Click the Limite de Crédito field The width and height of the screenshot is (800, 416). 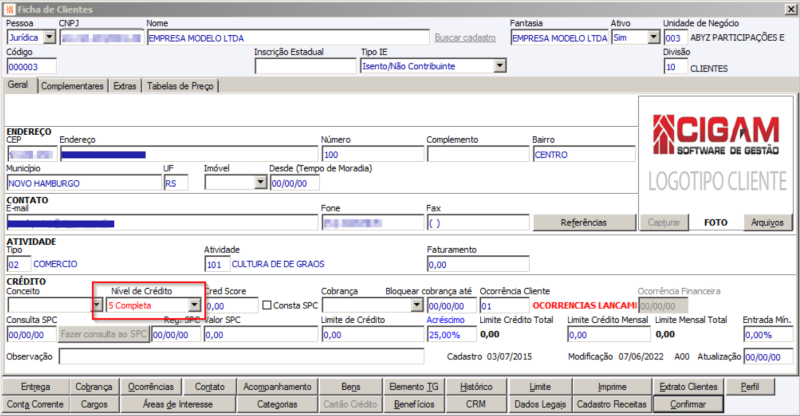point(373,334)
